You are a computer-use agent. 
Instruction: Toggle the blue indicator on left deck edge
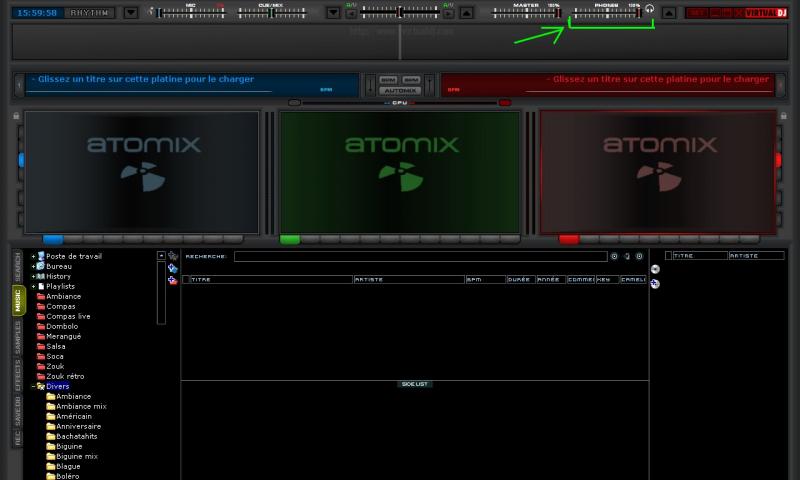[x=20, y=160]
